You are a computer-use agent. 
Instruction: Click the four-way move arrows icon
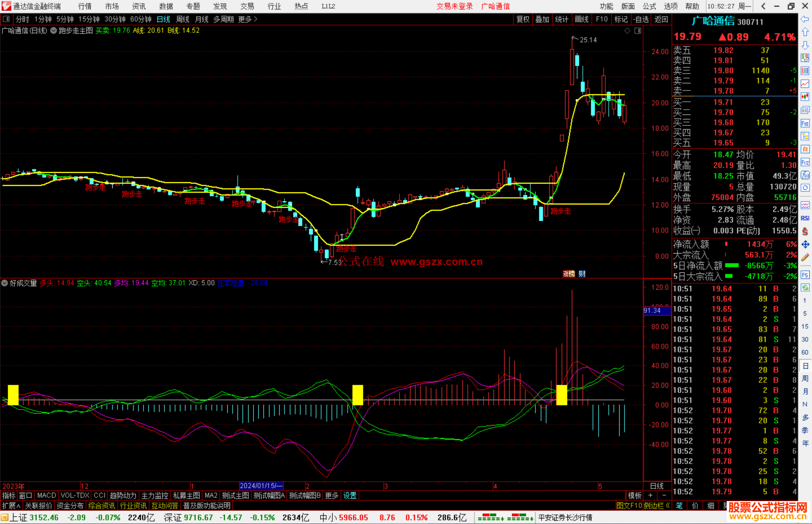(x=805, y=245)
